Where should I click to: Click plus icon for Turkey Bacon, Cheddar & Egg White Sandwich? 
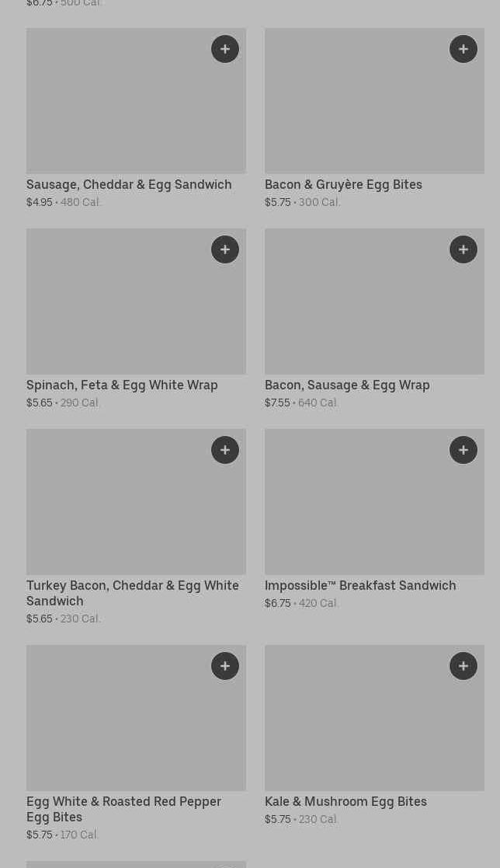click(x=225, y=450)
